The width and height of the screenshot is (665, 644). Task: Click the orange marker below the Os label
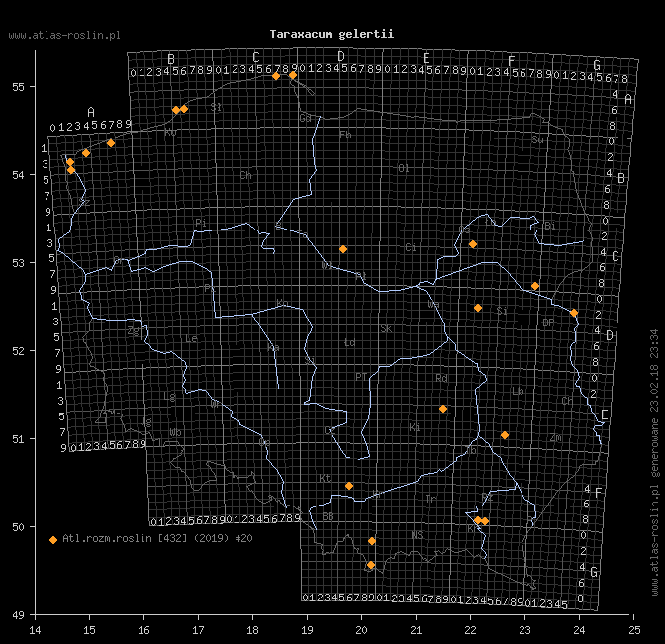click(473, 244)
